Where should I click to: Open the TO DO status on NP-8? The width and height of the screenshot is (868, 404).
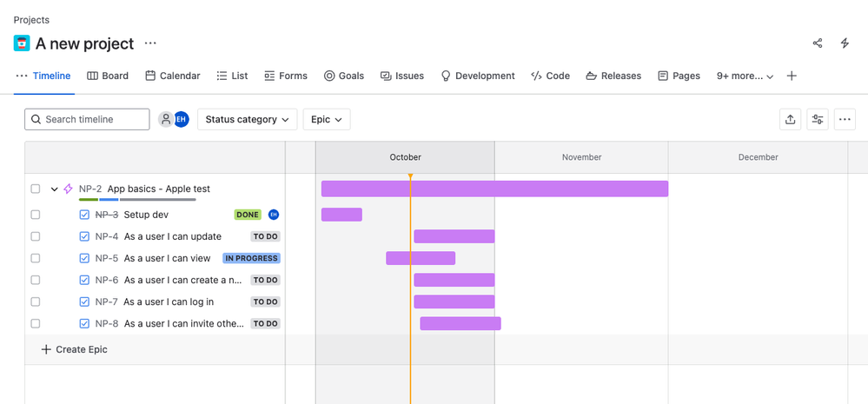pos(265,324)
